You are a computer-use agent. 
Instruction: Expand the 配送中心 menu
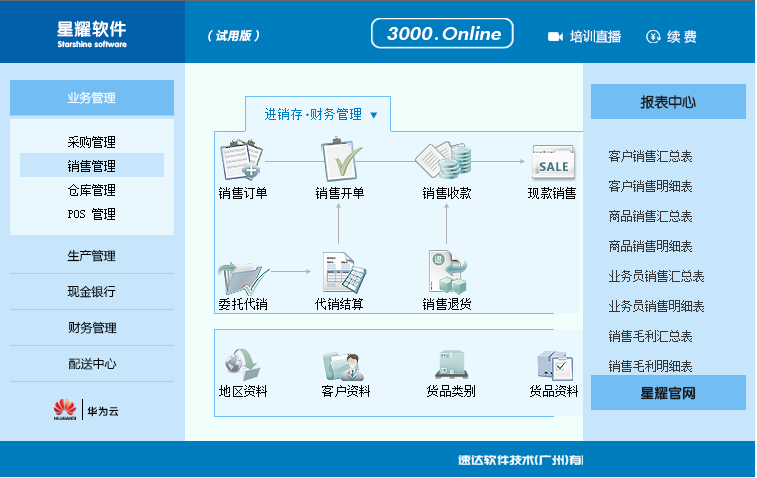tap(92, 364)
